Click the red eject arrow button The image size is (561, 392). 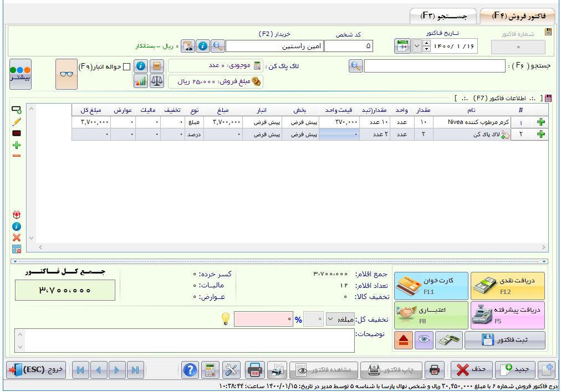pyautogui.click(x=404, y=341)
